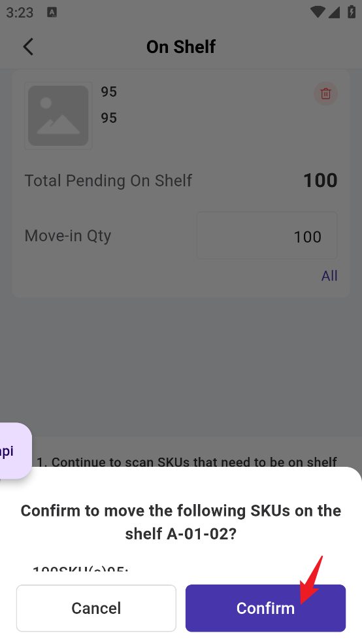Screen dimensions: 362x644
Task: Tap the Wi-Fi status icon
Action: click(318, 12)
